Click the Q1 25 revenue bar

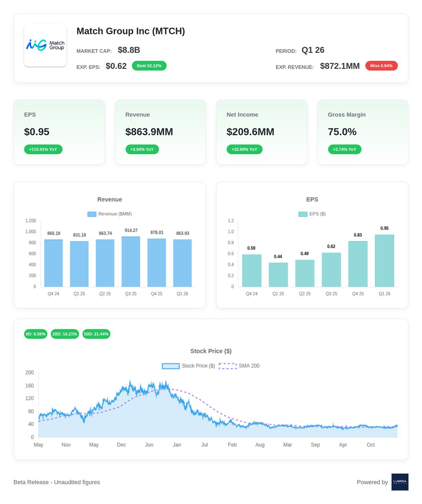(79, 264)
